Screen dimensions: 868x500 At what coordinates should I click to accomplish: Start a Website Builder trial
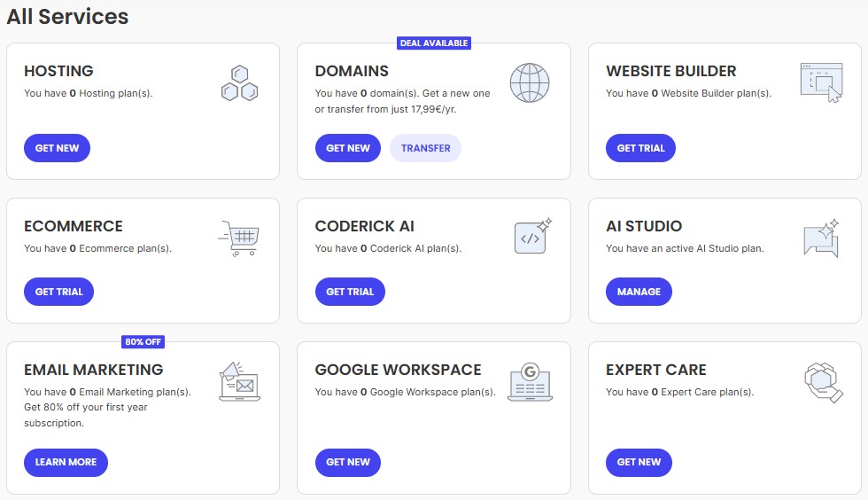click(x=640, y=148)
